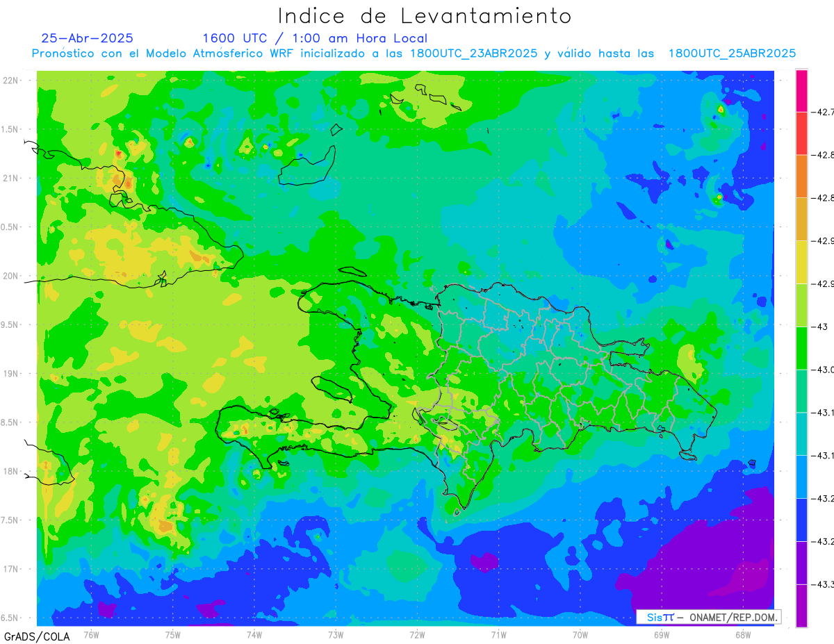Click the 'ONAMET/REP.DOM.' attribution box

pos(709,617)
